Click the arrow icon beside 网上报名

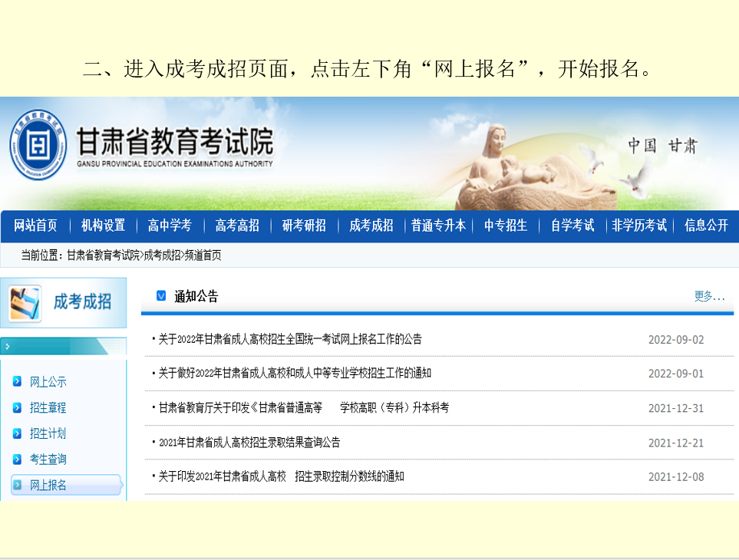pos(18,485)
